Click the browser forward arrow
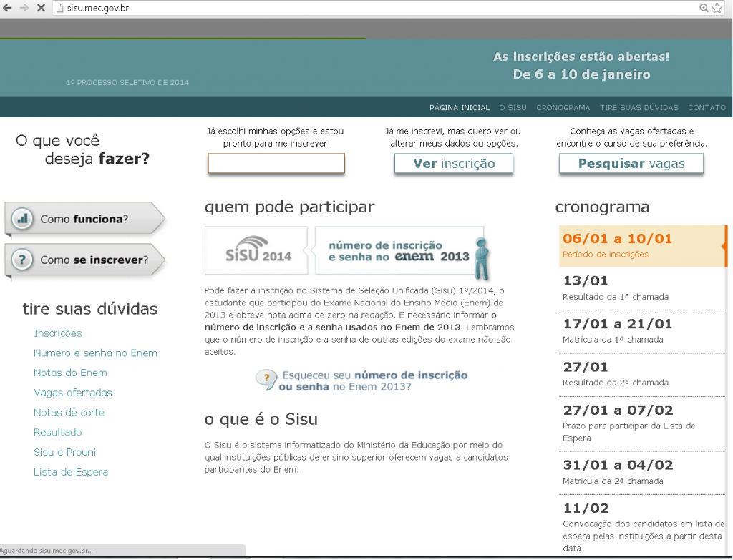 [x=24, y=8]
